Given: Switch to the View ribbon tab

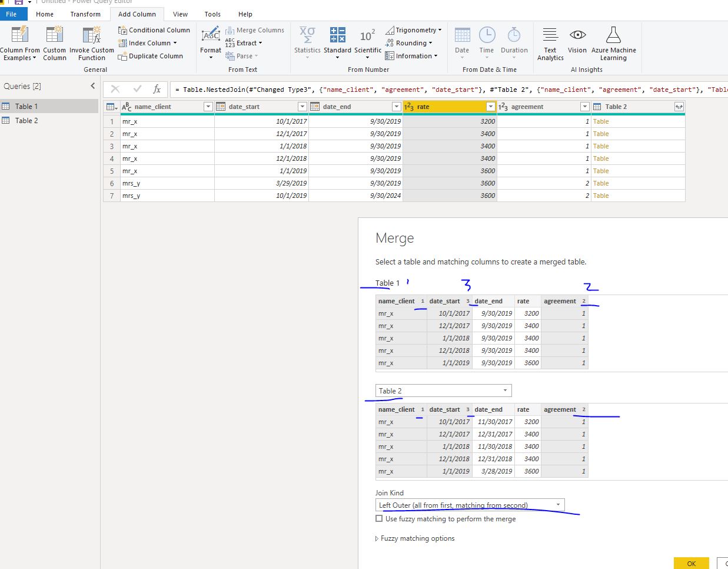Looking at the screenshot, I should pos(181,14).
